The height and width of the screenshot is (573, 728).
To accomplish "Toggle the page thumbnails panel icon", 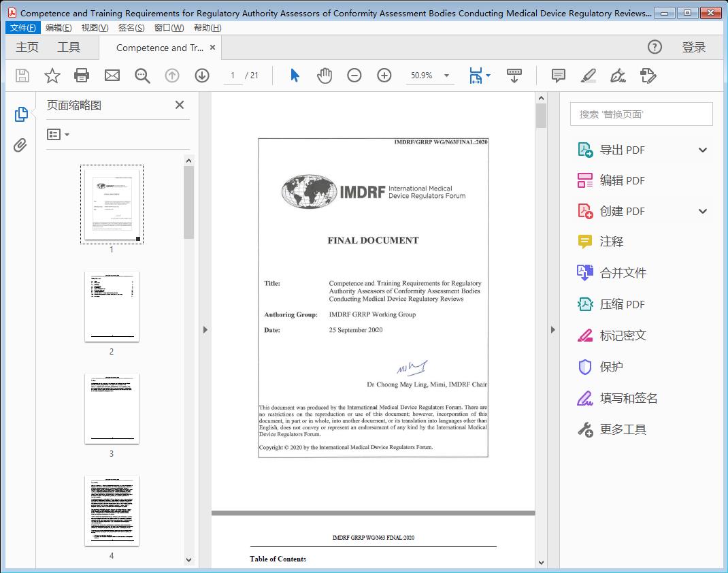I will point(20,114).
